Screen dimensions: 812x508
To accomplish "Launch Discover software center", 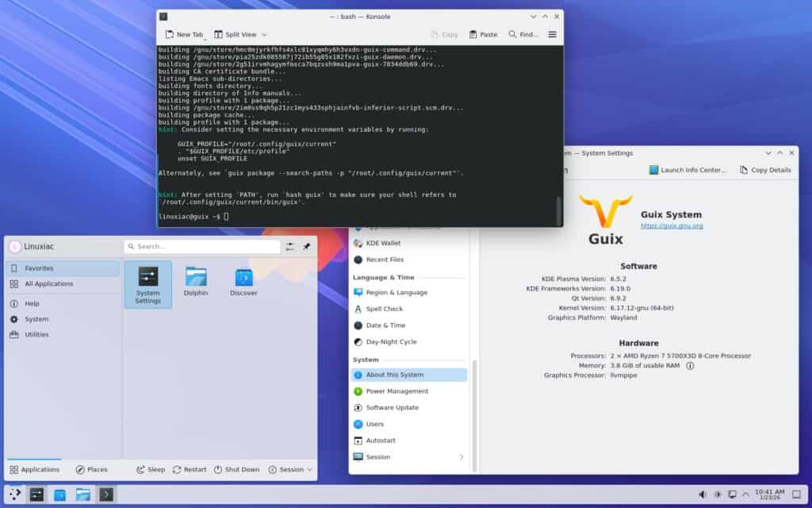I will pos(243,284).
